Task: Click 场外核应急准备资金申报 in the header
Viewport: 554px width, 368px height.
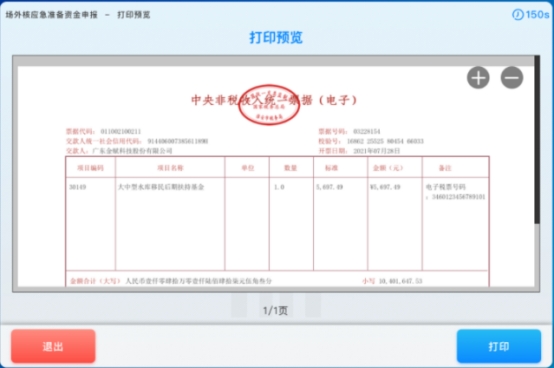Action: pyautogui.click(x=52, y=15)
